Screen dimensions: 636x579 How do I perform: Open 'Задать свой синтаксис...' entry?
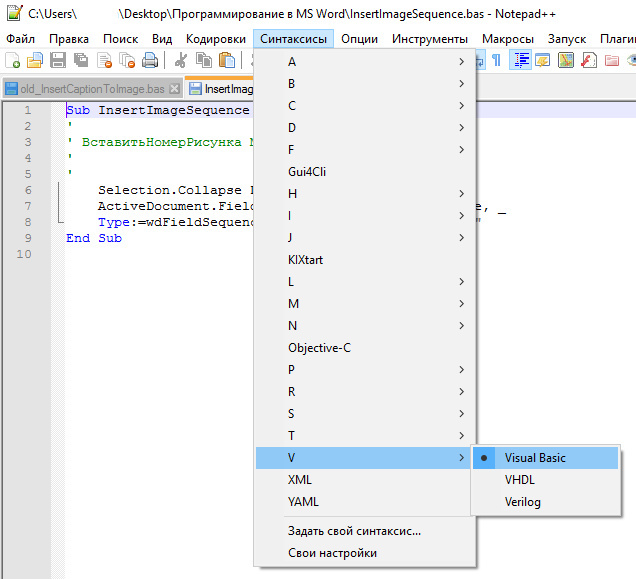[x=364, y=531]
